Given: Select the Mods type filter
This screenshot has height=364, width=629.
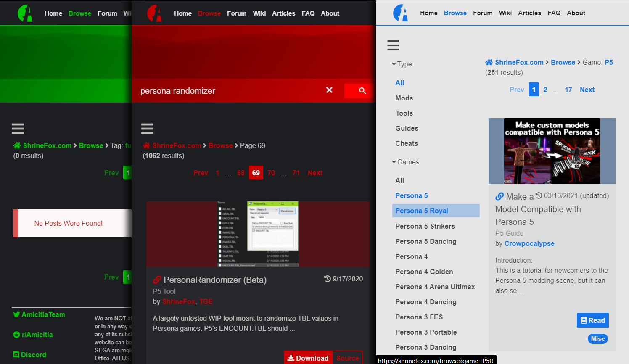Looking at the screenshot, I should 404,98.
